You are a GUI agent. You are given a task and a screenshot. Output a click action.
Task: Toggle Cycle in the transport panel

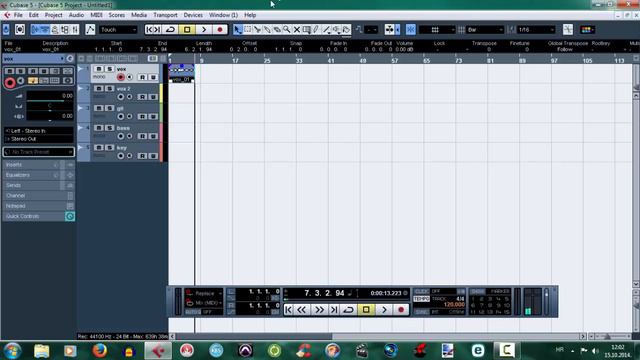[x=349, y=310]
